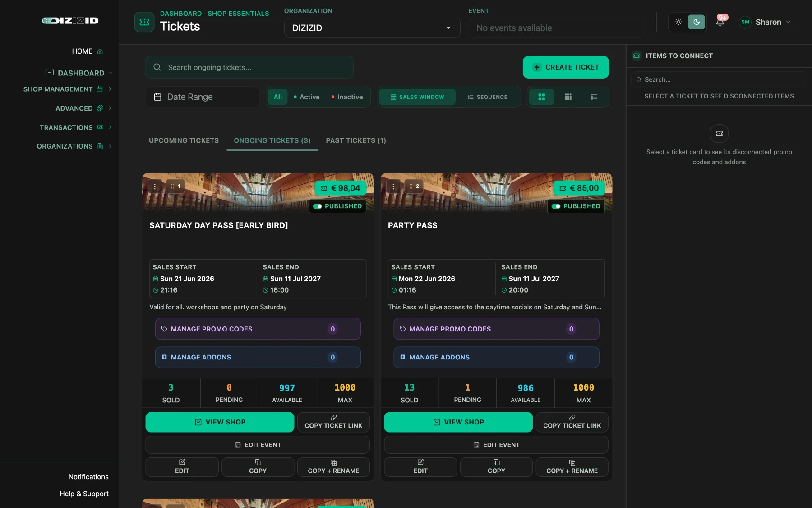Expand Transactions sidebar section

point(75,127)
